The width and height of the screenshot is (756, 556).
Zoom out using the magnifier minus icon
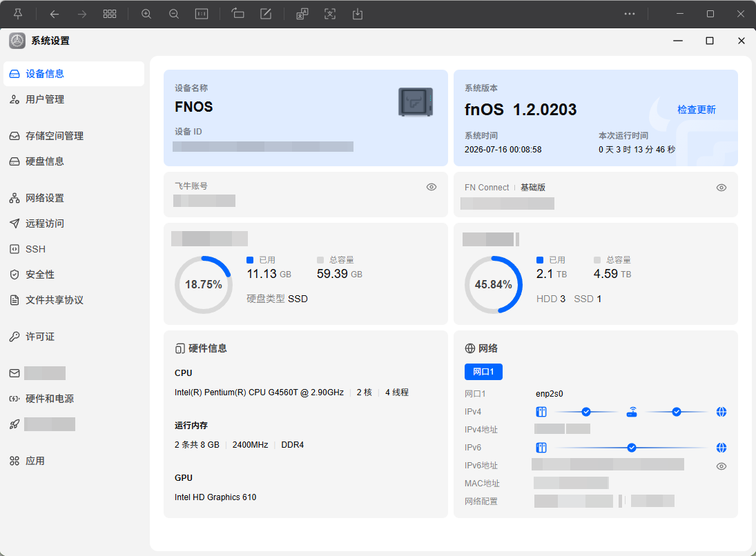[x=174, y=14]
